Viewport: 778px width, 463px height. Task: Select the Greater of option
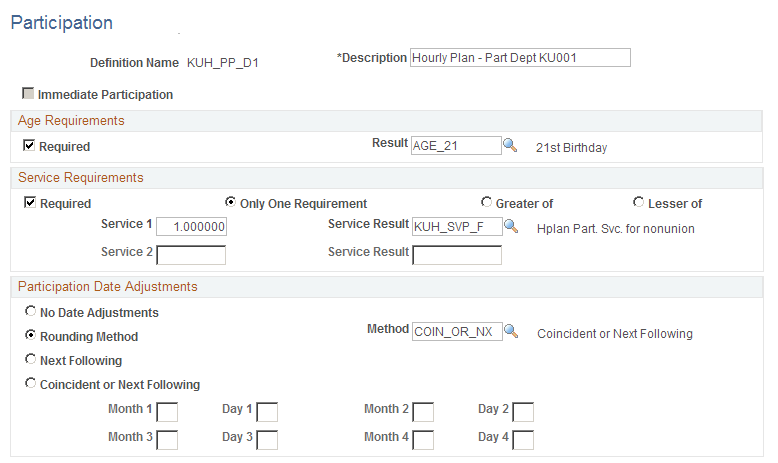click(486, 202)
